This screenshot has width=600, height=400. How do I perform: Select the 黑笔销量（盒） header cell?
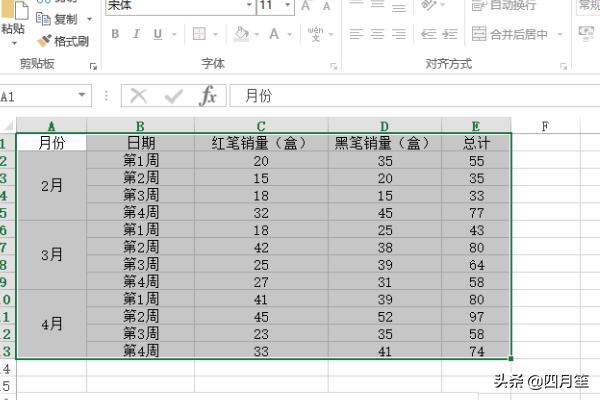[x=385, y=143]
